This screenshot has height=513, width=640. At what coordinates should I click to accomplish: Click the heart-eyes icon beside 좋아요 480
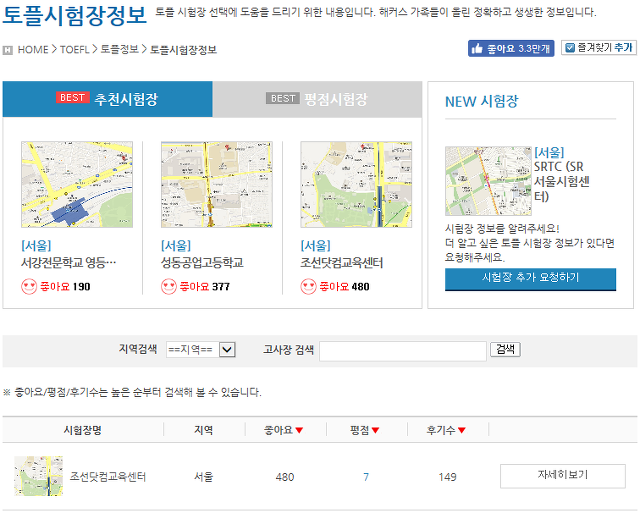(x=308, y=286)
